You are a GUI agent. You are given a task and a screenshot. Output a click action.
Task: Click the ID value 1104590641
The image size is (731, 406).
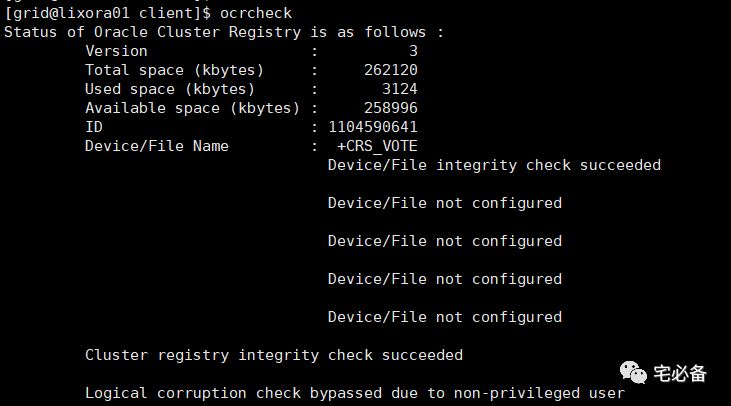pyautogui.click(x=373, y=127)
